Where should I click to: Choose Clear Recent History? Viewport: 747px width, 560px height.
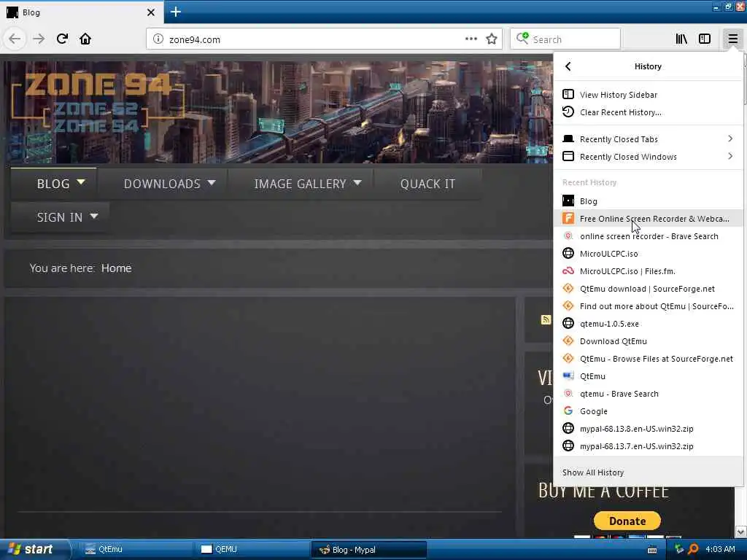(x=648, y=112)
